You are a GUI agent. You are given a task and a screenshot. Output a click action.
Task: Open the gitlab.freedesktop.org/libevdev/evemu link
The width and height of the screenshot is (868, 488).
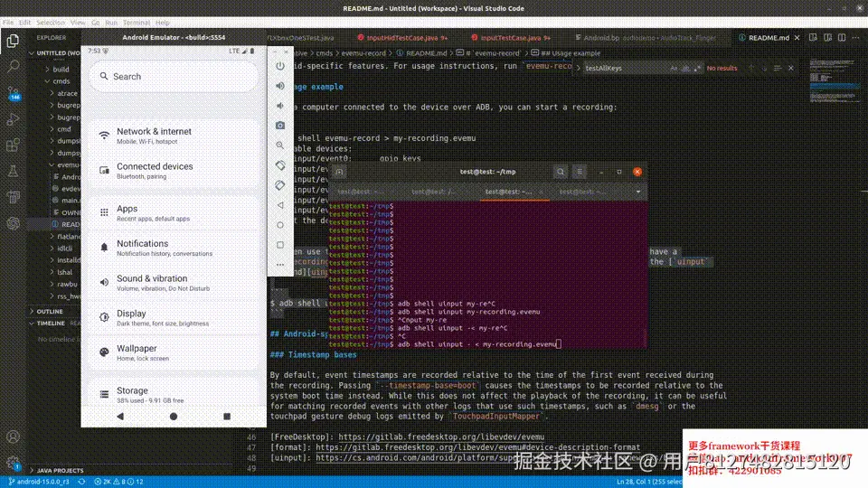(441, 437)
